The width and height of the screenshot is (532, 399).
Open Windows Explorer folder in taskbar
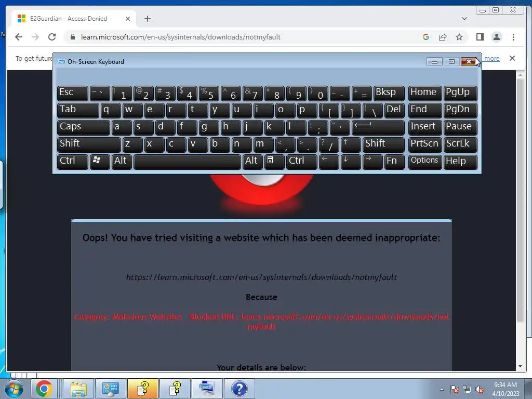78,389
